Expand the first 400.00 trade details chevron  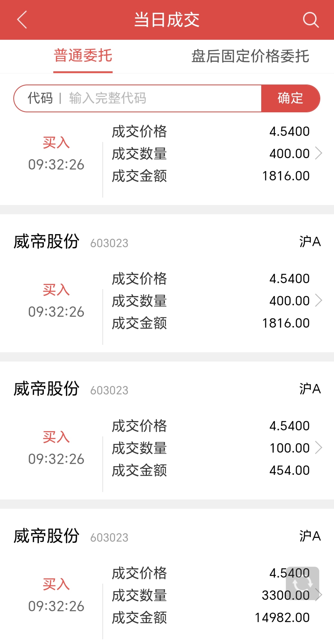click(x=318, y=153)
